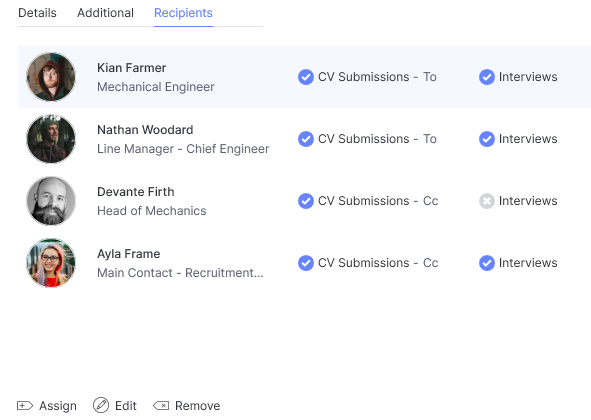Switch to the Details tab
This screenshot has height=420, width=591.
pyautogui.click(x=37, y=13)
